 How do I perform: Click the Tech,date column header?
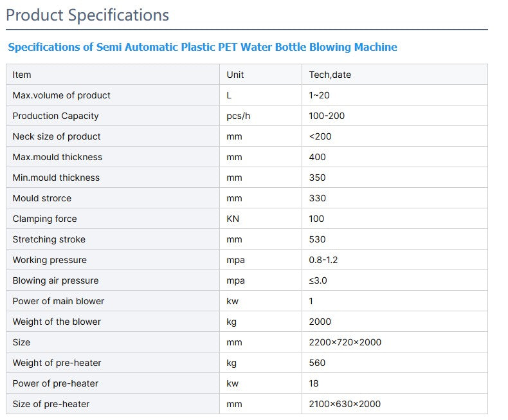pyautogui.click(x=330, y=75)
